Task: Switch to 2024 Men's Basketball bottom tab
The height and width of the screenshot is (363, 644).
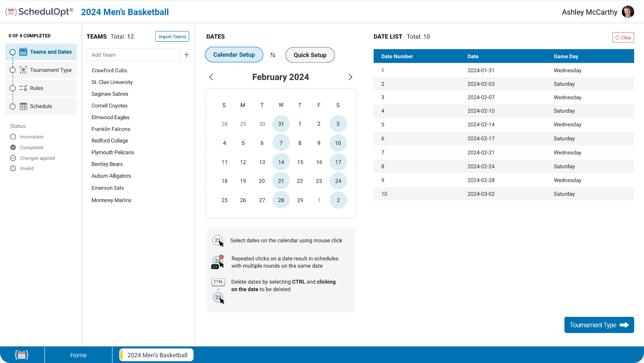Action: tap(156, 355)
